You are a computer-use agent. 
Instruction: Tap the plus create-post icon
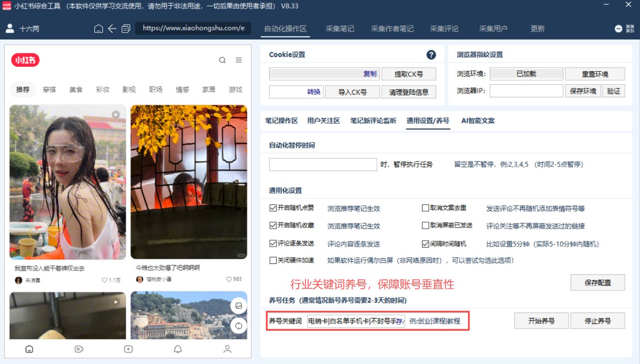128,349
